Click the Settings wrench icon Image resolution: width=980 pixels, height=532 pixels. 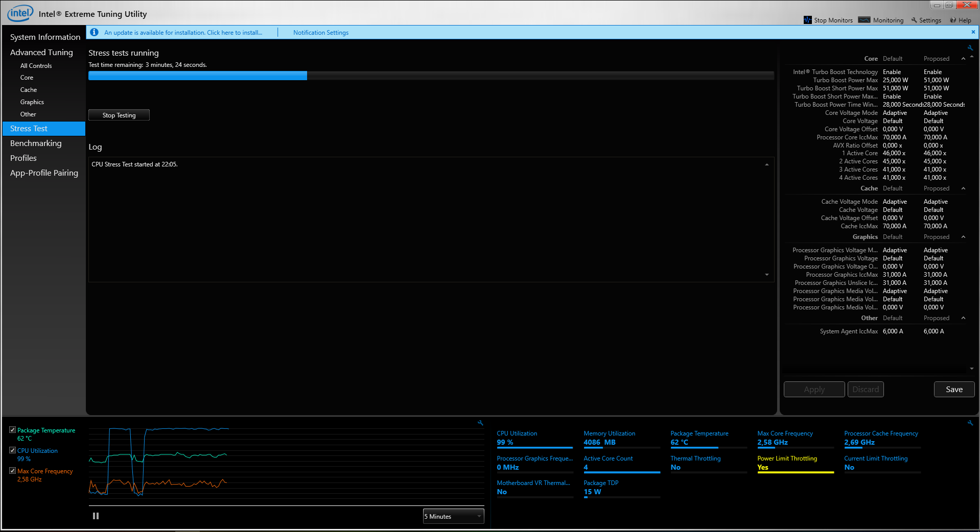(914, 20)
